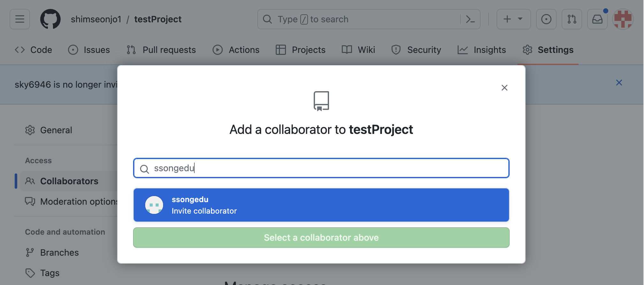The height and width of the screenshot is (285, 644).
Task: Open the notifications inbox
Action: coord(597,19)
